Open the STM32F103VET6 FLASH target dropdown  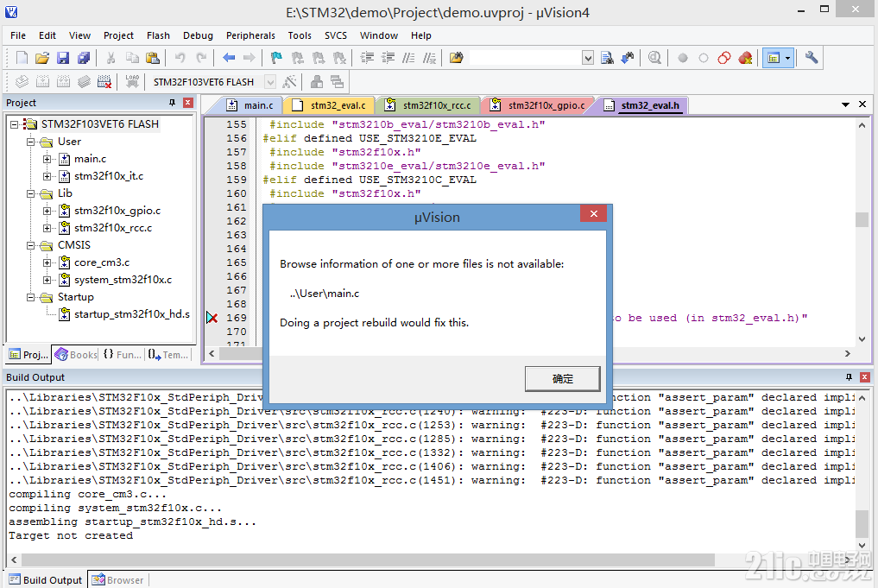tap(270, 82)
